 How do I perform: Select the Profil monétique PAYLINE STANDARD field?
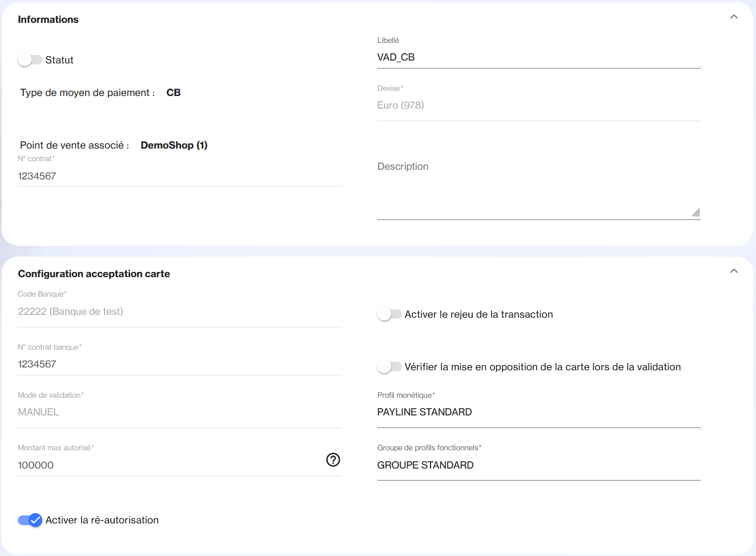[538, 412]
